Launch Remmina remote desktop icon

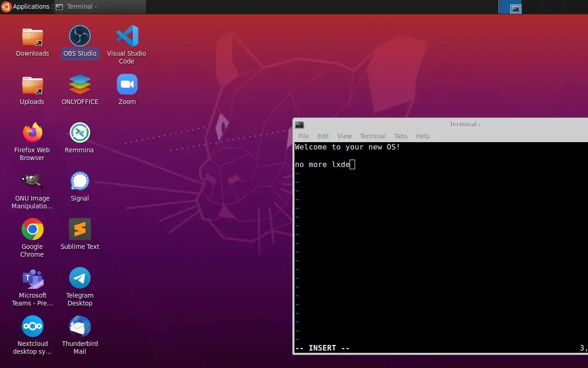[x=80, y=133]
